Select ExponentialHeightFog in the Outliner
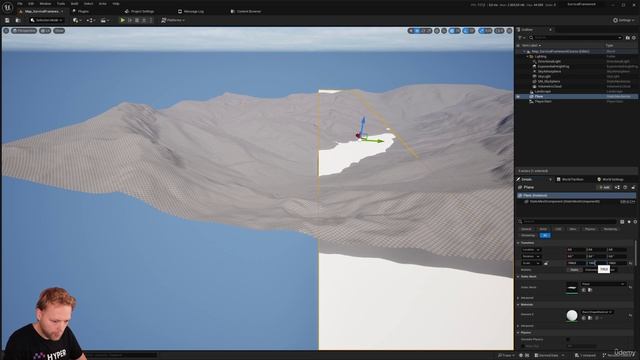This screenshot has width=640, height=360. pos(553,66)
